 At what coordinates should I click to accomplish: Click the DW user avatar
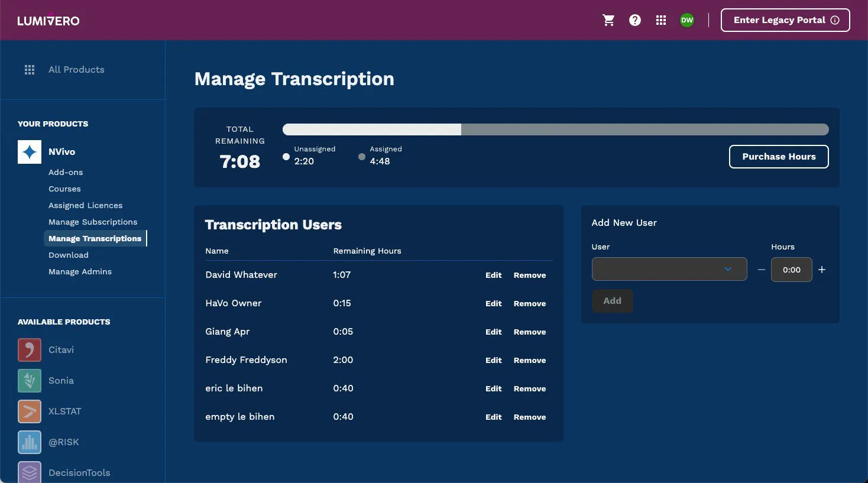pyautogui.click(x=686, y=20)
